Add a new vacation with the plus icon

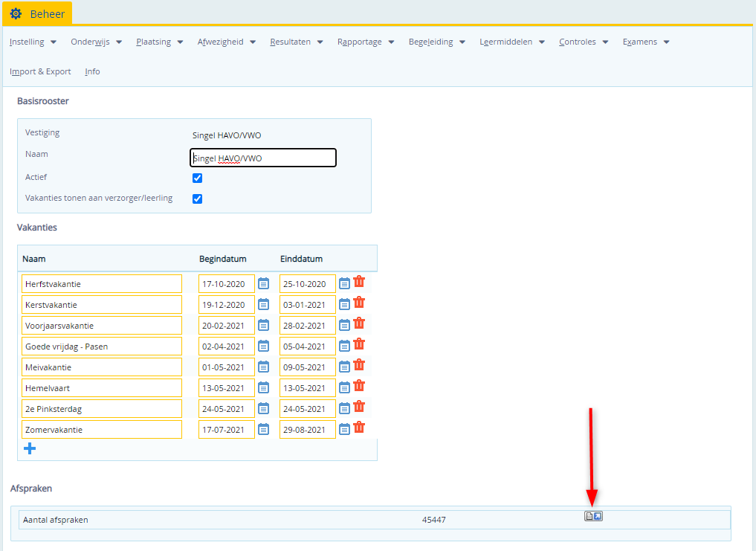(x=30, y=448)
